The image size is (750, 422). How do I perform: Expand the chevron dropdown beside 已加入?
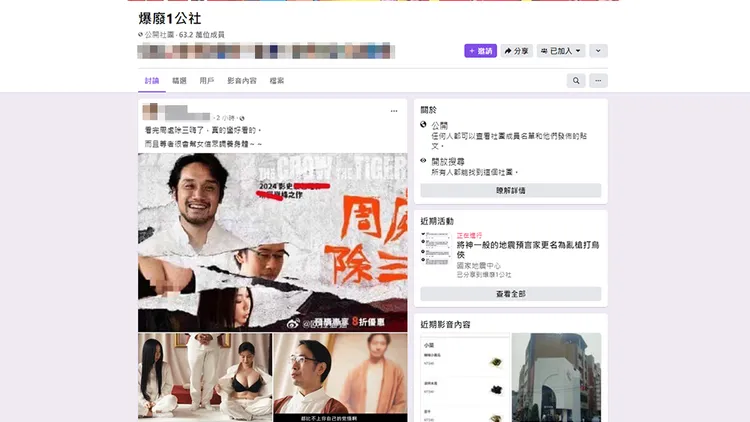pos(598,51)
